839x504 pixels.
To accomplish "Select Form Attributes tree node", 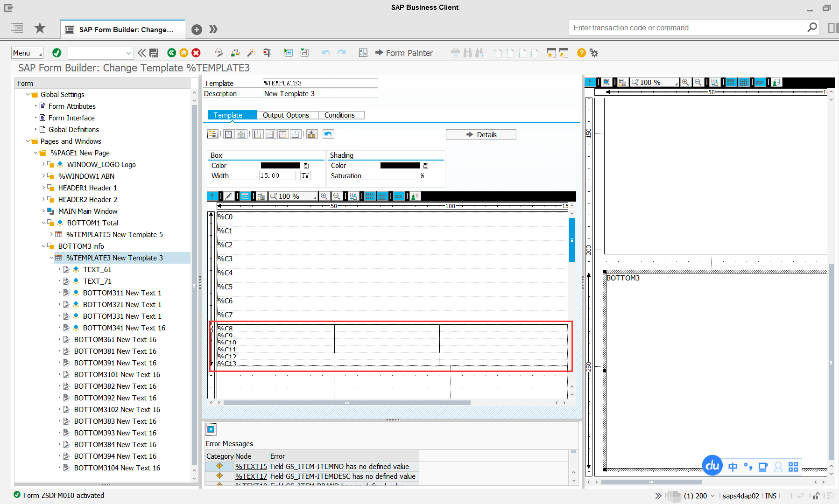I will pos(72,106).
